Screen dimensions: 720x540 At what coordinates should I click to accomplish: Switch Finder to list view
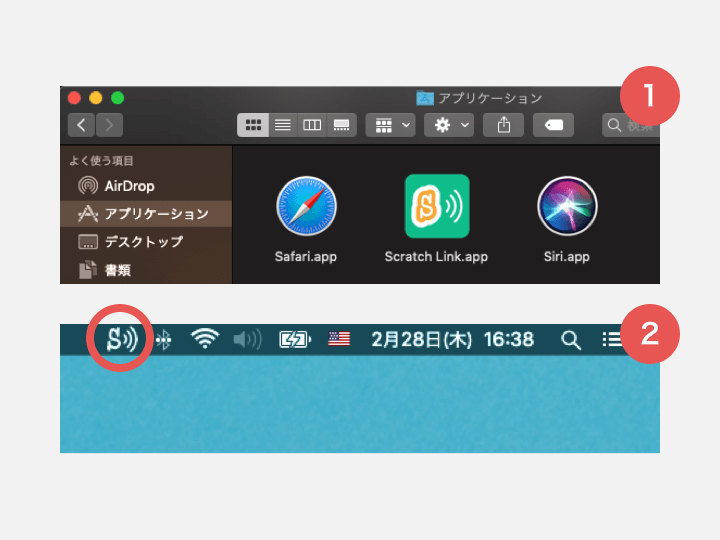pyautogui.click(x=283, y=125)
